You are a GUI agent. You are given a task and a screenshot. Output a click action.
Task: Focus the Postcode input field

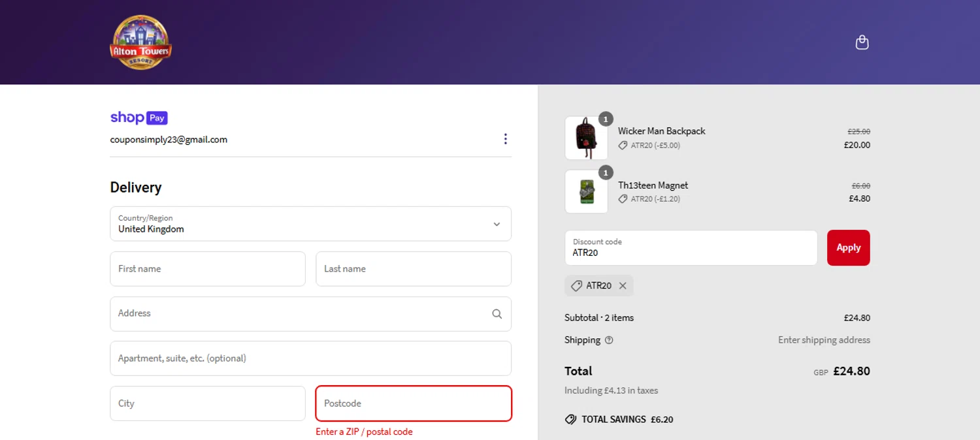tap(414, 403)
